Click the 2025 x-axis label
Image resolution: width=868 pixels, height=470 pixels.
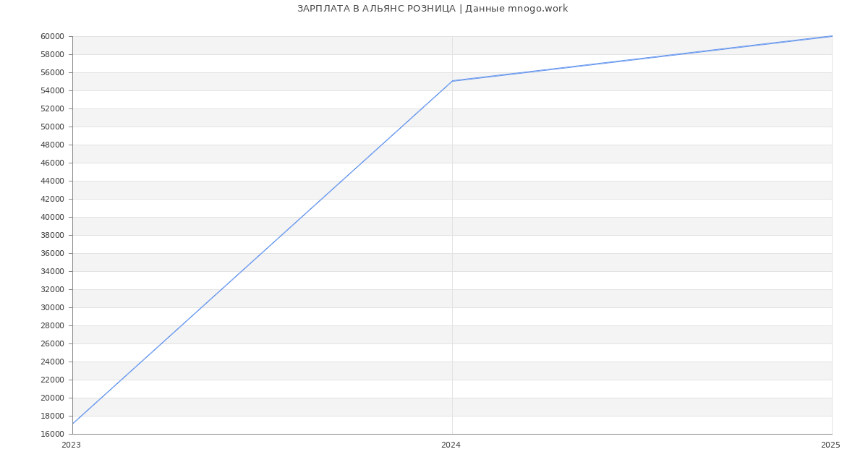coord(830,445)
